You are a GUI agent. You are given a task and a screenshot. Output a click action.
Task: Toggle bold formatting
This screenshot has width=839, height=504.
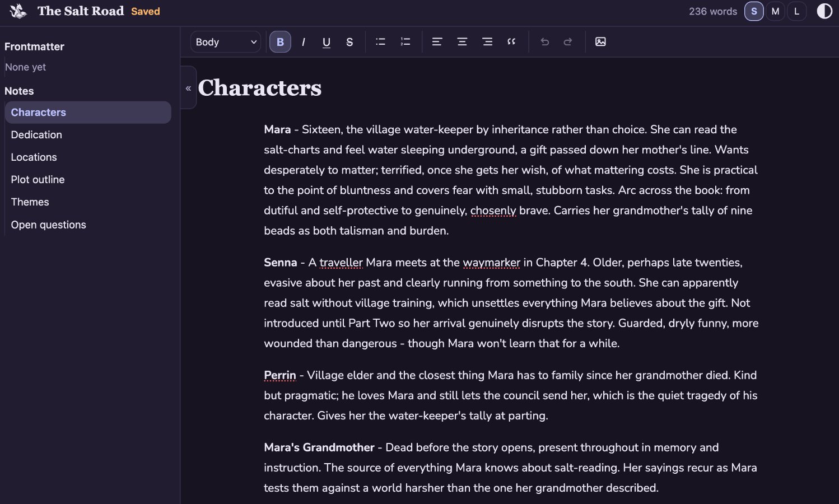coord(280,42)
